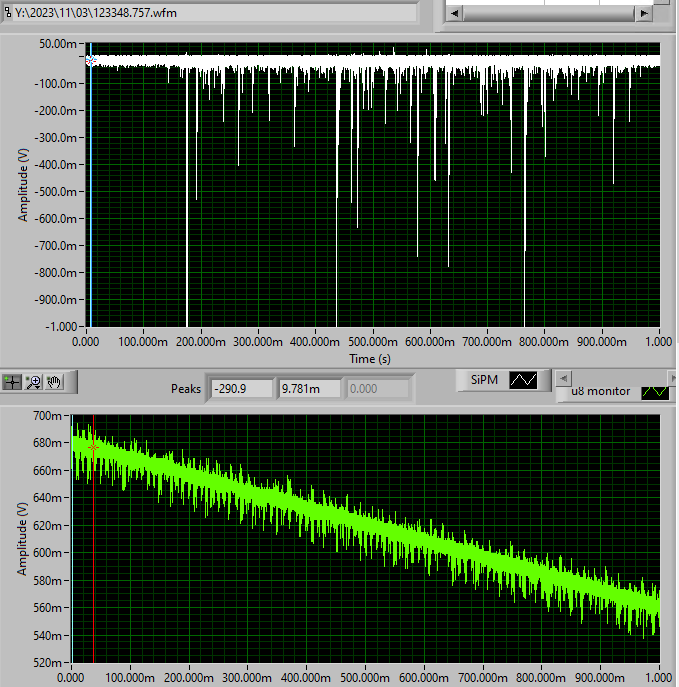Open u8 monitor plot style swatch
This screenshot has width=679, height=687.
(655, 392)
